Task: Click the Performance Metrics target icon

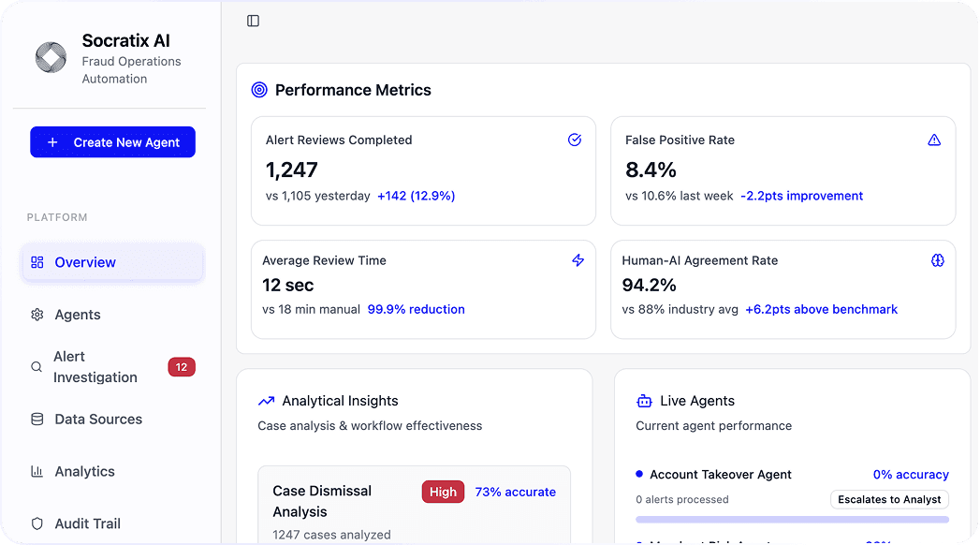Action: [x=259, y=90]
